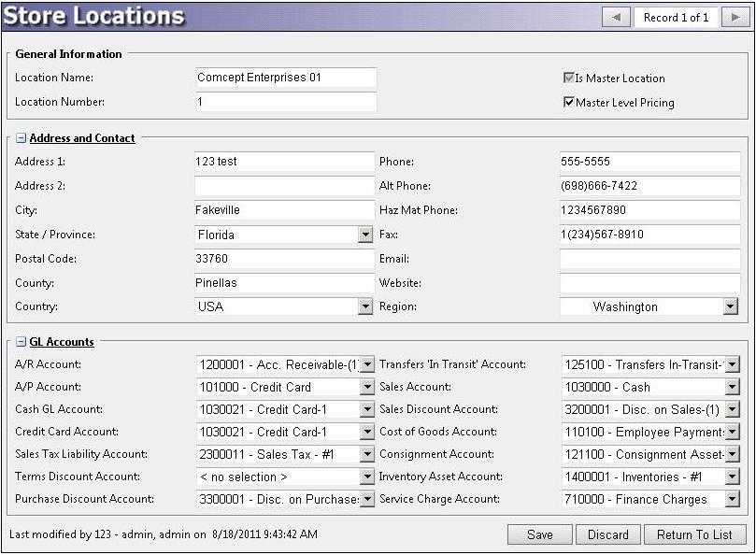This screenshot has width=756, height=555.
Task: Open the Sales Account dropdown
Action: [x=732, y=387]
